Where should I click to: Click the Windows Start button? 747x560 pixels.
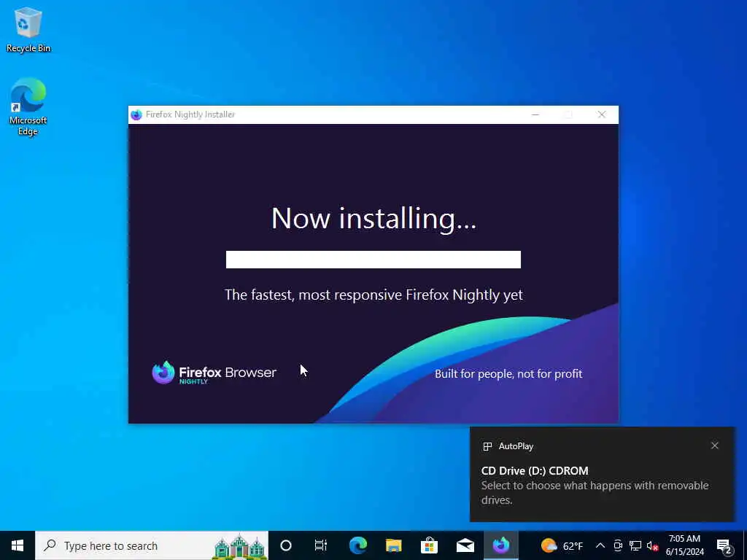[x=18, y=545]
